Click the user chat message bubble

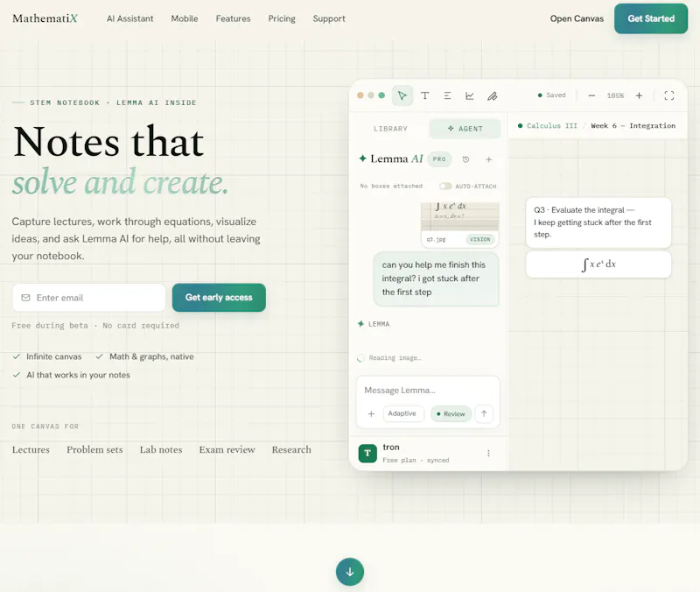coord(436,278)
